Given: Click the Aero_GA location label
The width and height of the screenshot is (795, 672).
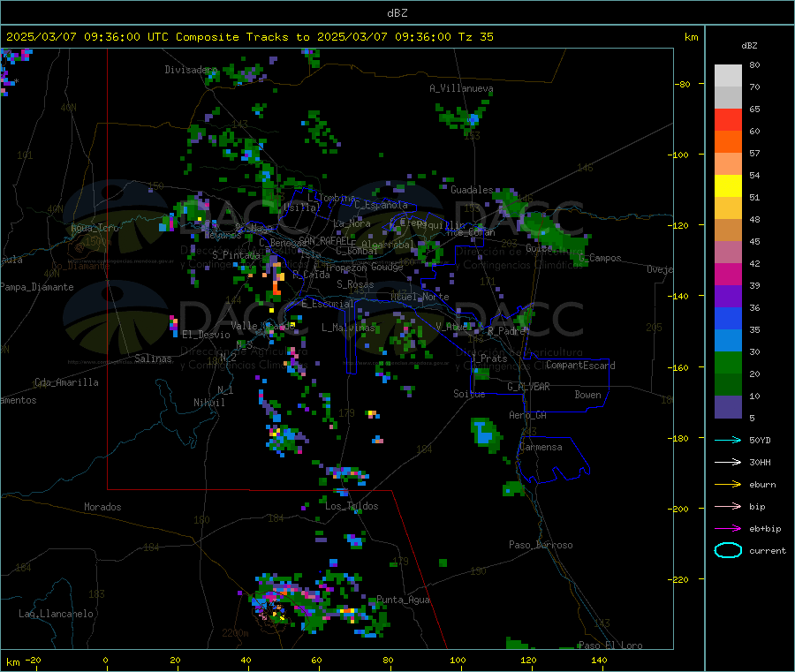Looking at the screenshot, I should pos(527,415).
